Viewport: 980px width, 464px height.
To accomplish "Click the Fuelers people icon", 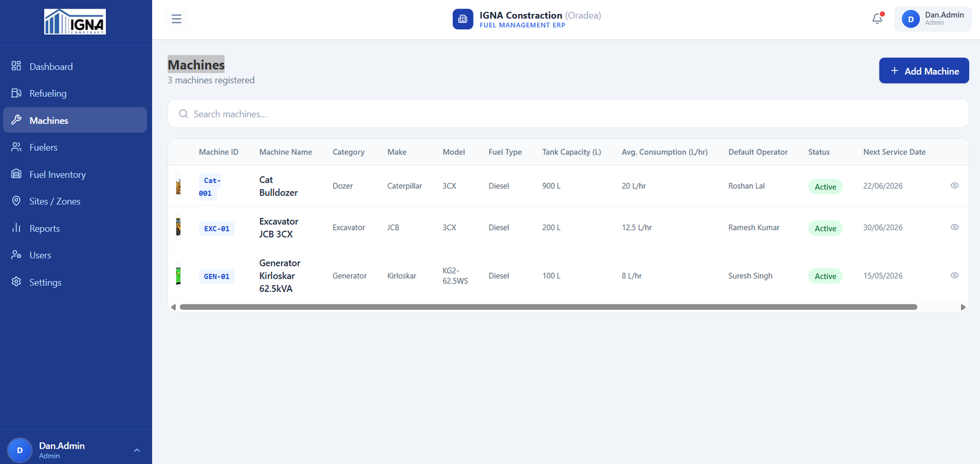I will [x=17, y=147].
